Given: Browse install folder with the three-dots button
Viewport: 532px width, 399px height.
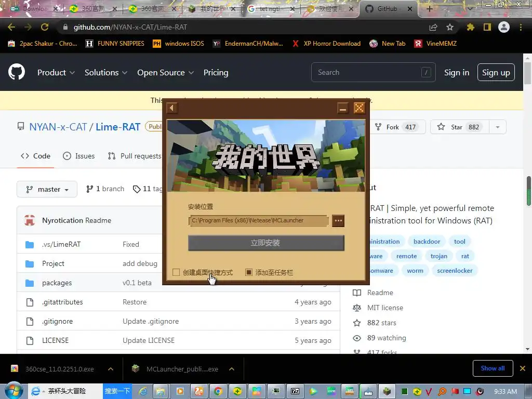Looking at the screenshot, I should 338,220.
